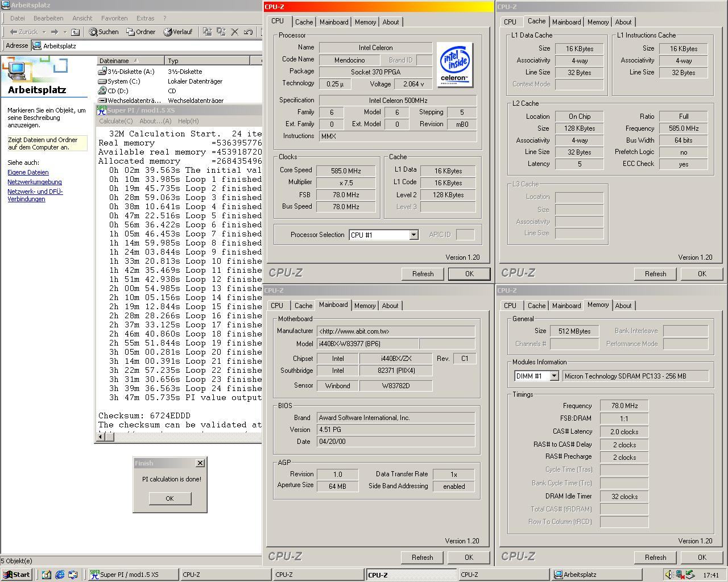Click the Checksum: 6724EDDD line
Viewport: 728px width, 582px height.
pyautogui.click(x=144, y=415)
